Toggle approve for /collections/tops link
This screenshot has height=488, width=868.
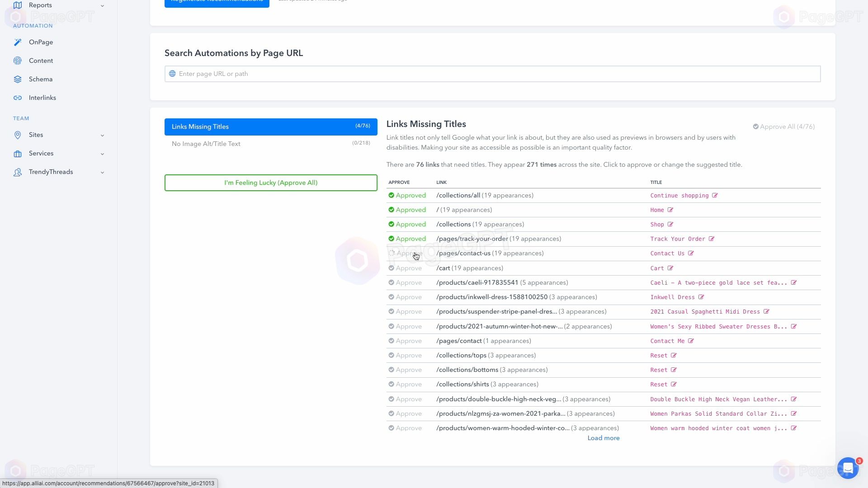tap(406, 355)
